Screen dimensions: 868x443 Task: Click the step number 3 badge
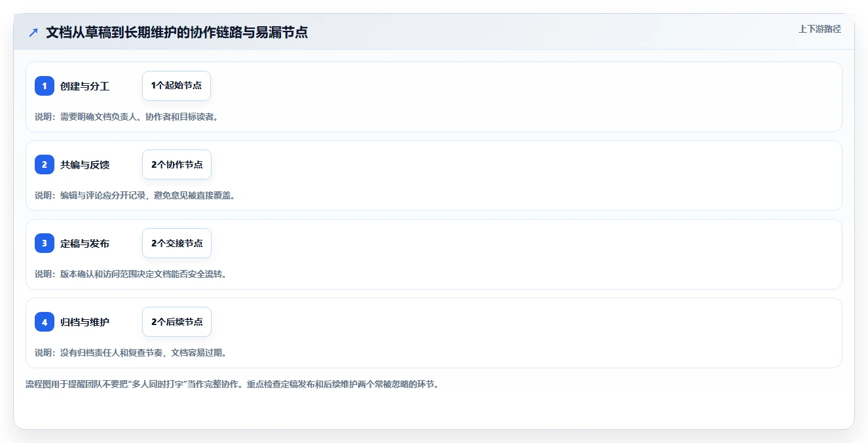pyautogui.click(x=45, y=243)
